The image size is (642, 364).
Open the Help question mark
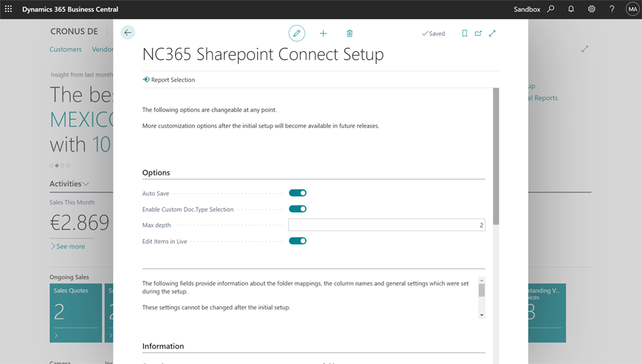point(612,9)
